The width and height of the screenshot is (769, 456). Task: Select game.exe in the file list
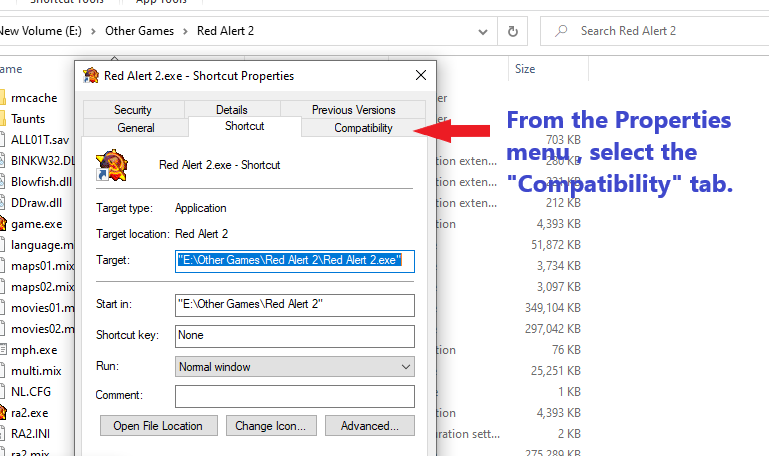[37, 224]
